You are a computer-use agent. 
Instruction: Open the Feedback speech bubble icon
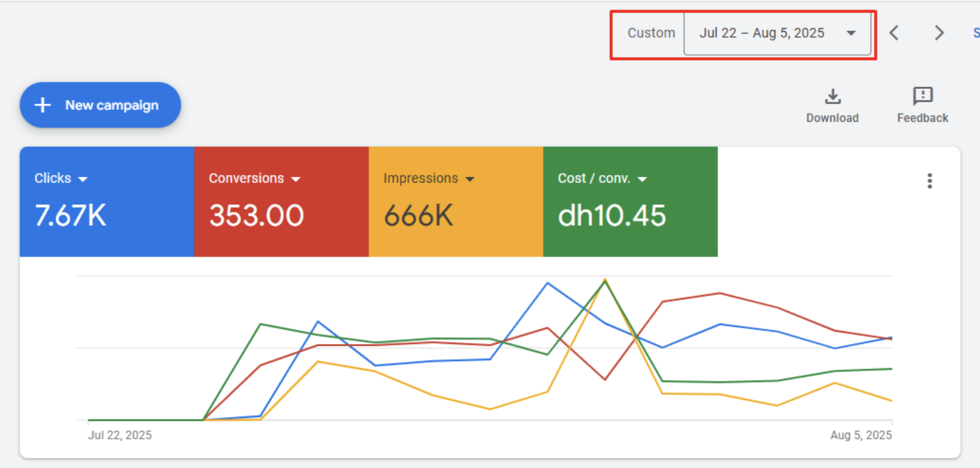tap(923, 96)
